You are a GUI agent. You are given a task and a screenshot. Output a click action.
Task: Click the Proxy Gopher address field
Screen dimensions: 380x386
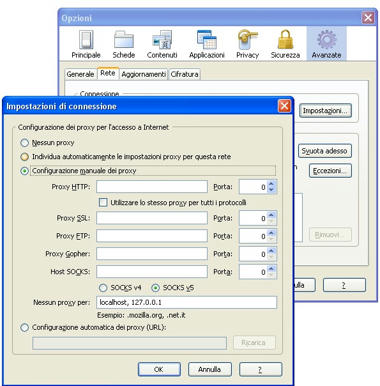click(x=152, y=254)
